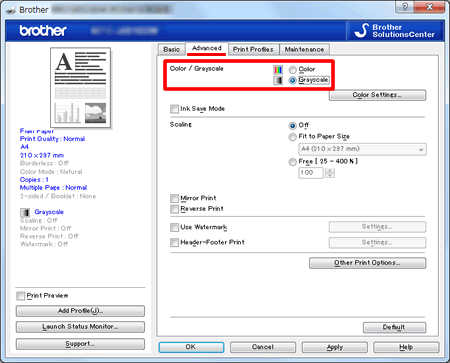Tick the Mirror Print checkbox

coord(174,199)
